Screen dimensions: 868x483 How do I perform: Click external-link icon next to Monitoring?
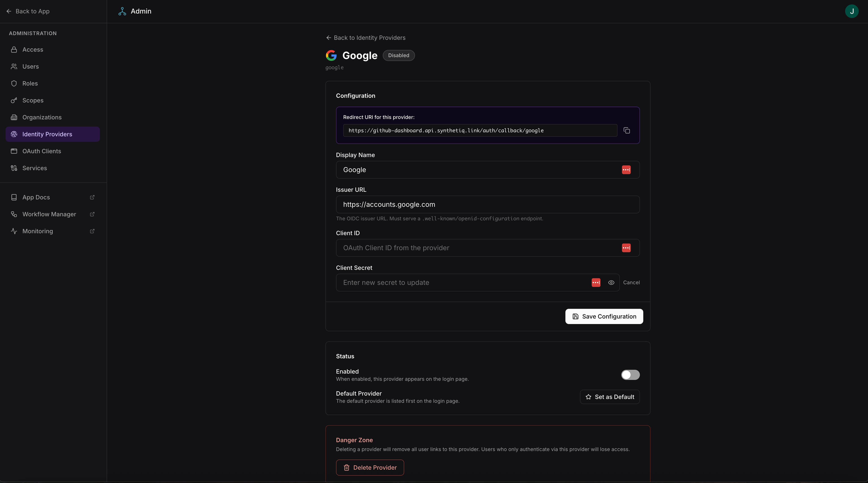92,231
